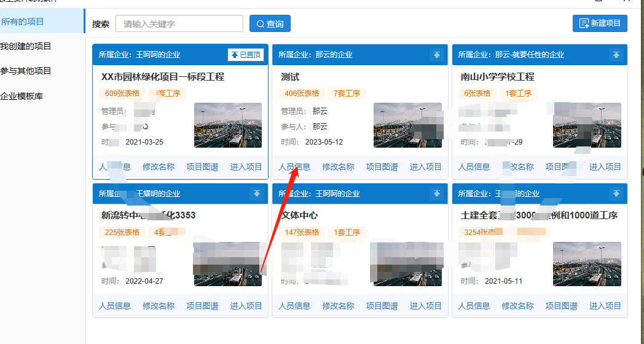The height and width of the screenshot is (344, 644).
Task: Click the 新建项目 button
Action: pos(600,23)
